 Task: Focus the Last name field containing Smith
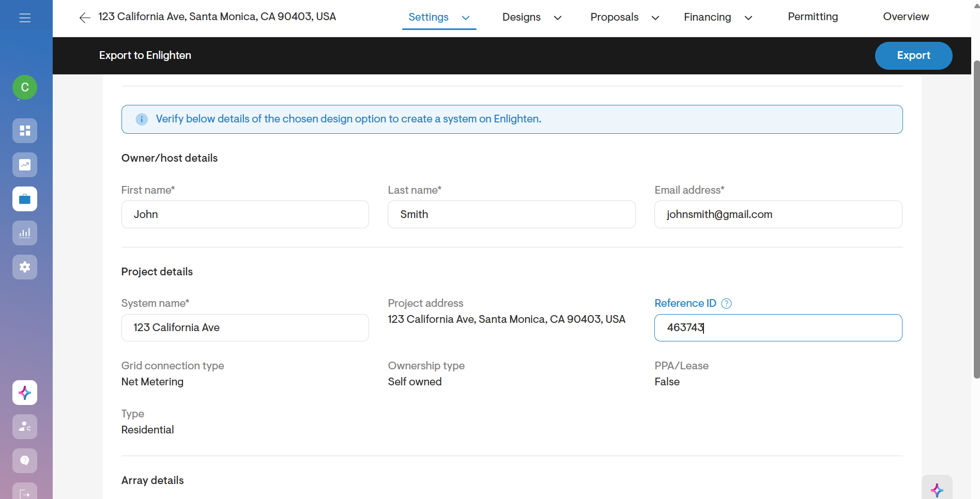point(512,214)
